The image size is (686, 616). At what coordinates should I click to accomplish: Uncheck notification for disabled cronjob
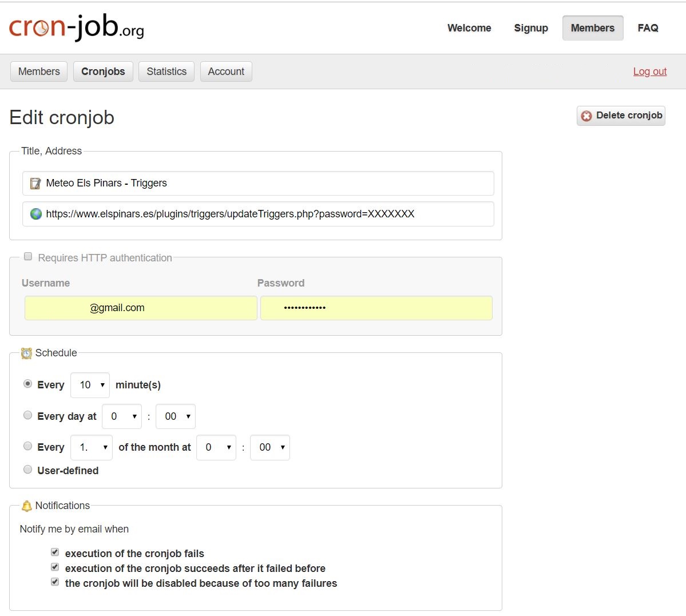tap(55, 582)
